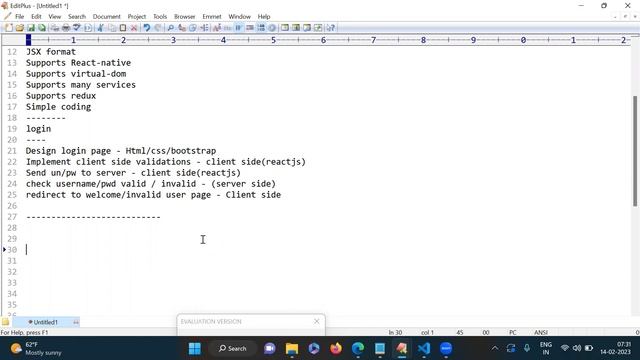Image resolution: width=640 pixels, height=360 pixels.
Task: Click line number 21 in the gutter
Action: [12, 151]
